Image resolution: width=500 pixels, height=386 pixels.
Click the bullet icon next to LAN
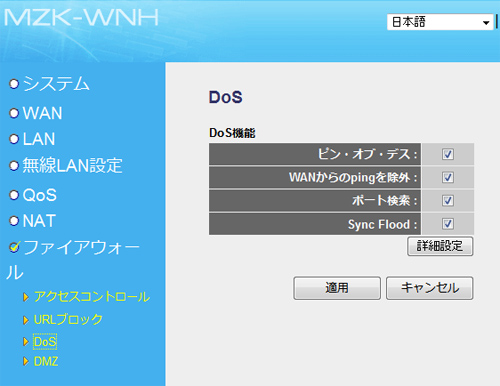[x=14, y=139]
